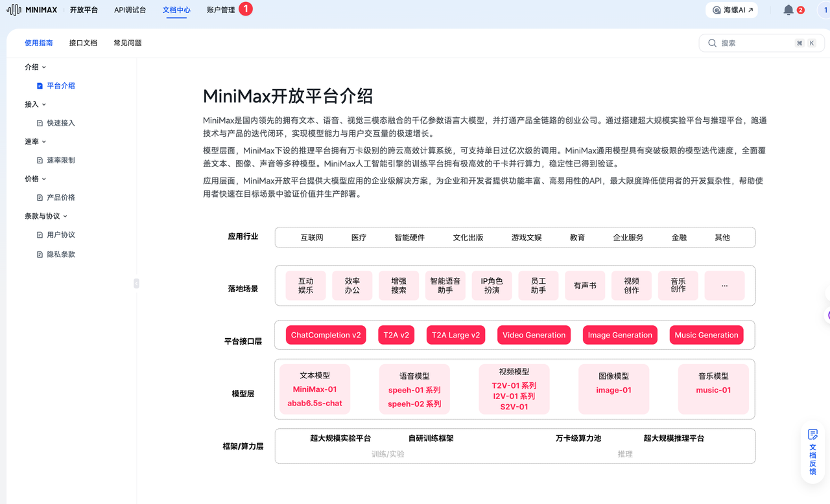Click the 医疗 industry label
Viewport: 830px width, 504px height.
(359, 238)
